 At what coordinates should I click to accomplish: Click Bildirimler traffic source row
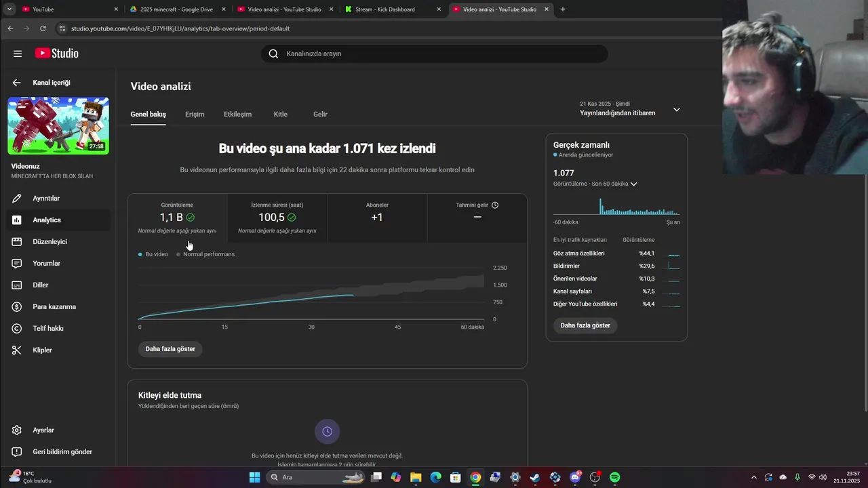click(616, 266)
